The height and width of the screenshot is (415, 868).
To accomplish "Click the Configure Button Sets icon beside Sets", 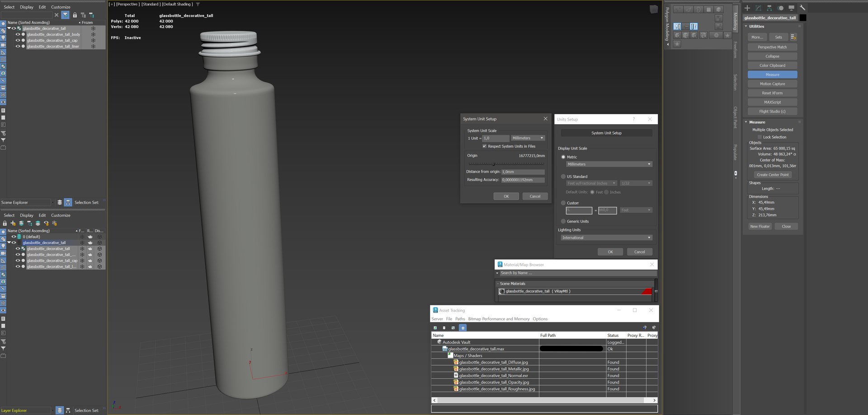I will pyautogui.click(x=793, y=37).
